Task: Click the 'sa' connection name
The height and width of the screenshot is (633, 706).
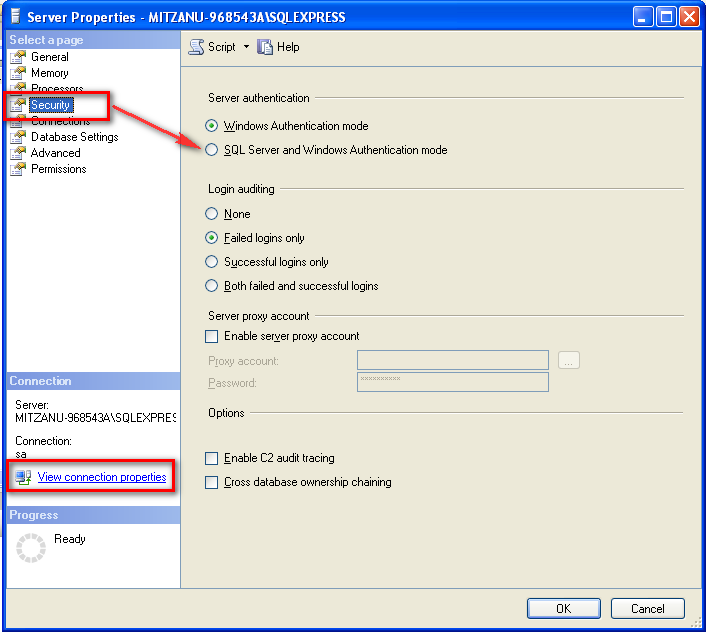Action: 21,454
